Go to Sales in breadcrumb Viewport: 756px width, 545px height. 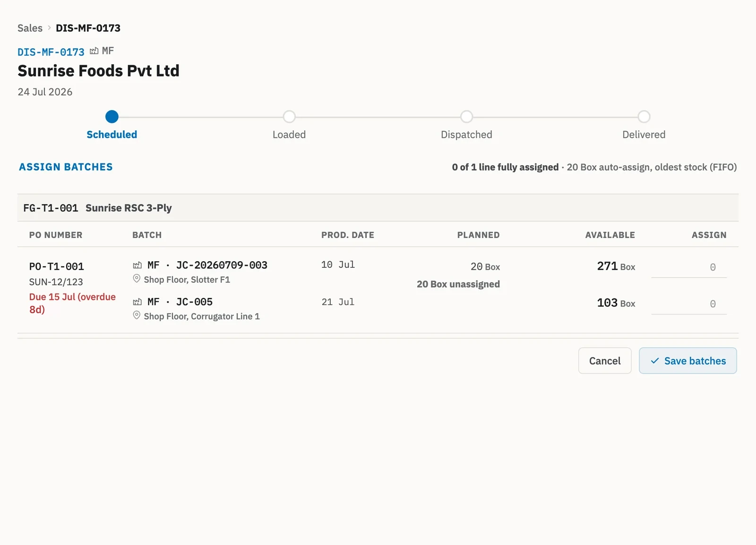(x=30, y=28)
